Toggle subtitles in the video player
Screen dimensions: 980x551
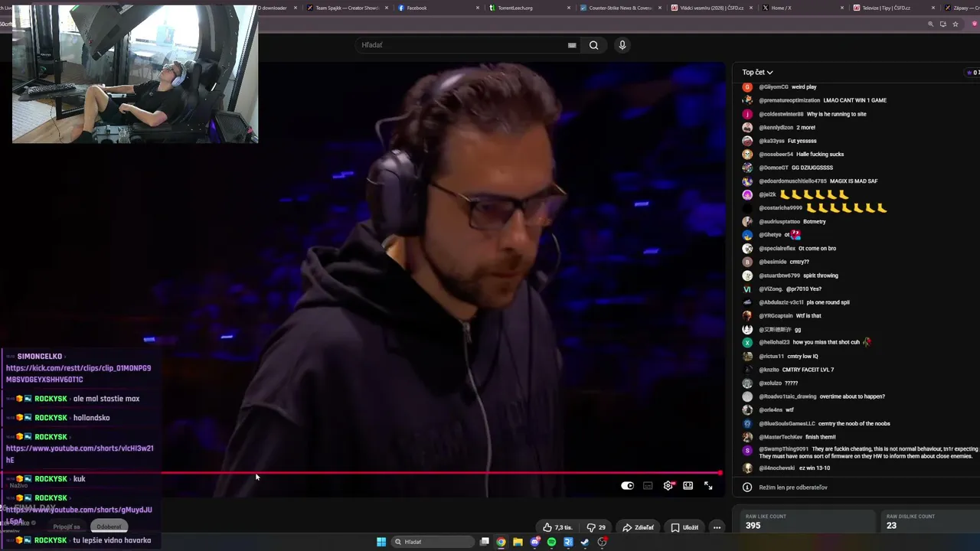click(x=648, y=485)
